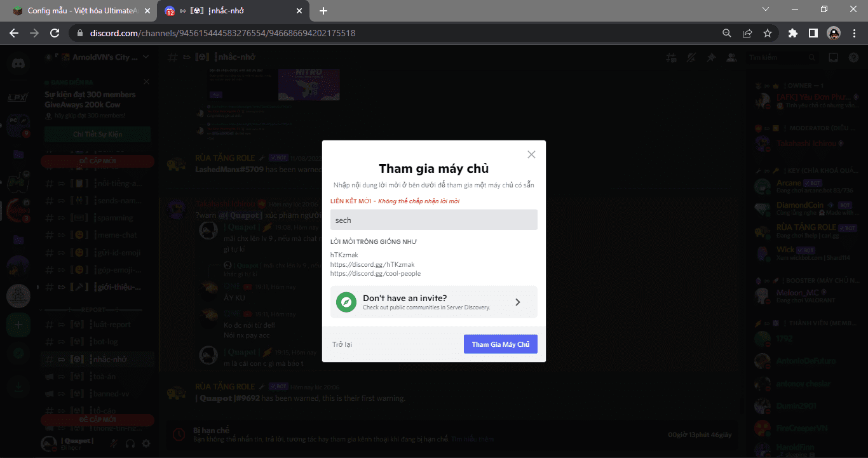This screenshot has width=868, height=458.
Task: Click the green compass discovery icon
Action: pyautogui.click(x=346, y=302)
